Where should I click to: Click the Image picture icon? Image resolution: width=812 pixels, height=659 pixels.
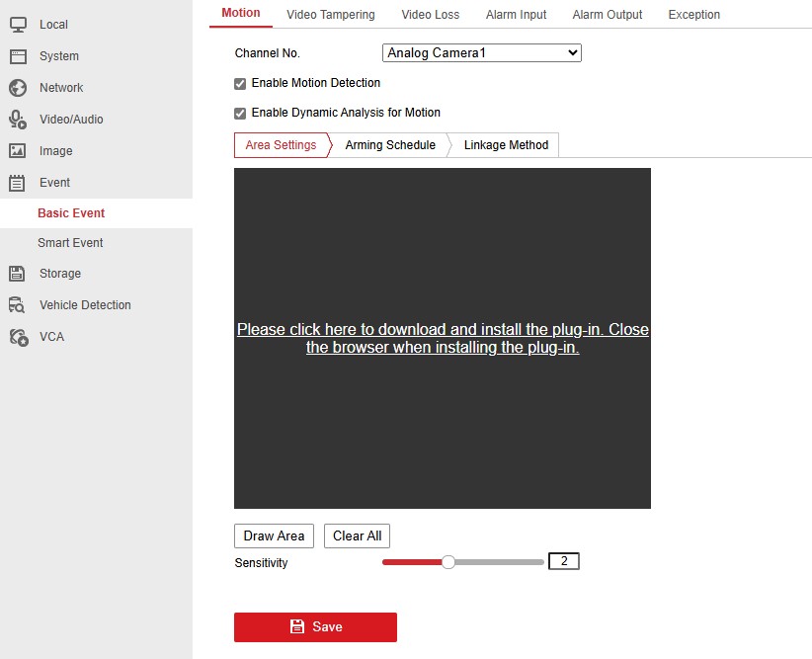coord(17,151)
